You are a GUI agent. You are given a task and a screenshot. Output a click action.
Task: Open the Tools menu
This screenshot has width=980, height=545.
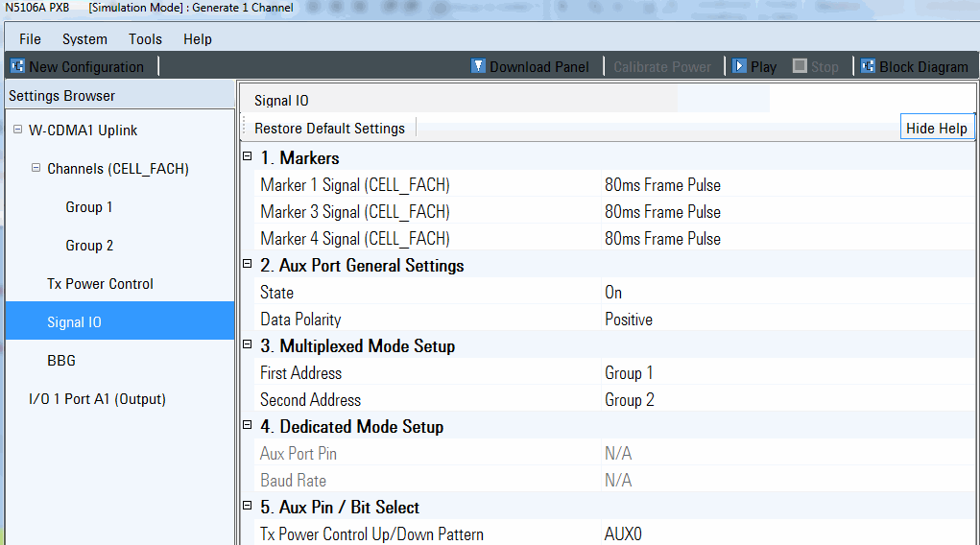coord(145,39)
